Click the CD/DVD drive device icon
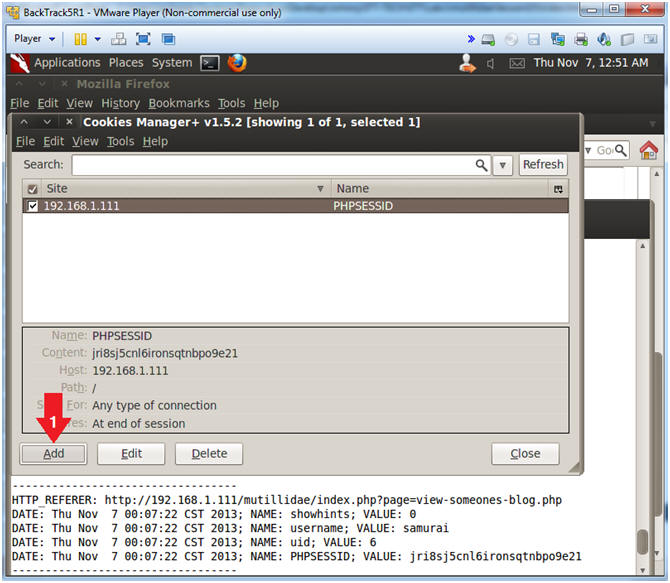 pos(511,40)
